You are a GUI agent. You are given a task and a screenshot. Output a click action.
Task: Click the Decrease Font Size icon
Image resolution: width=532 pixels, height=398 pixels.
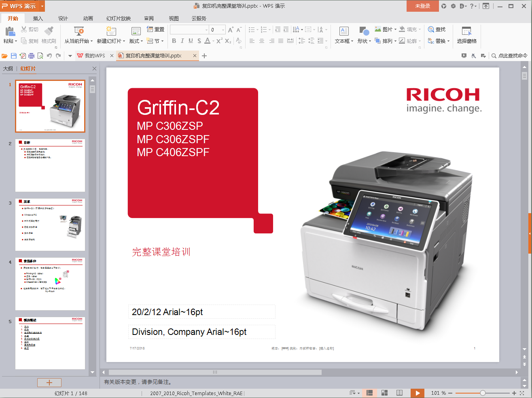(x=239, y=30)
